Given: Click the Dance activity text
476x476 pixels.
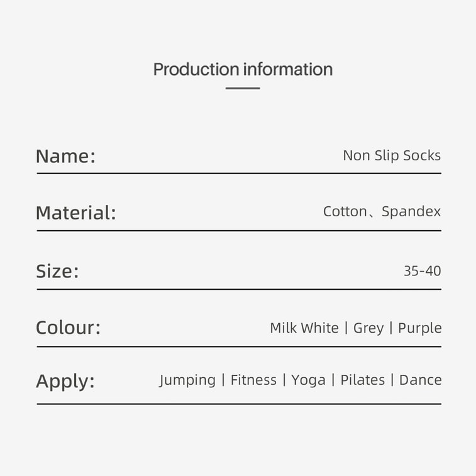Looking at the screenshot, I should coord(420,380).
